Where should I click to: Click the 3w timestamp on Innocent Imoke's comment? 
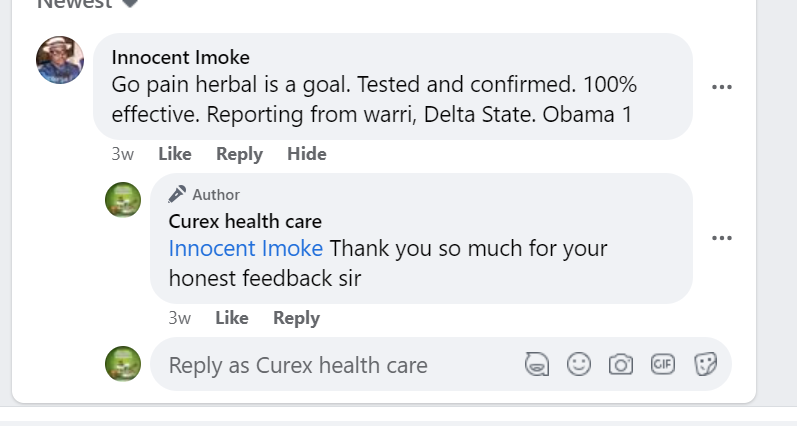pyautogui.click(x=123, y=154)
